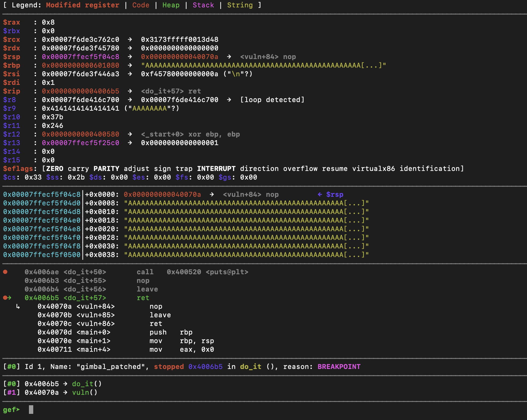Click 0x40070e <main+1> mov rbp, rsp line
This screenshot has height=420, width=527.
tap(126, 341)
